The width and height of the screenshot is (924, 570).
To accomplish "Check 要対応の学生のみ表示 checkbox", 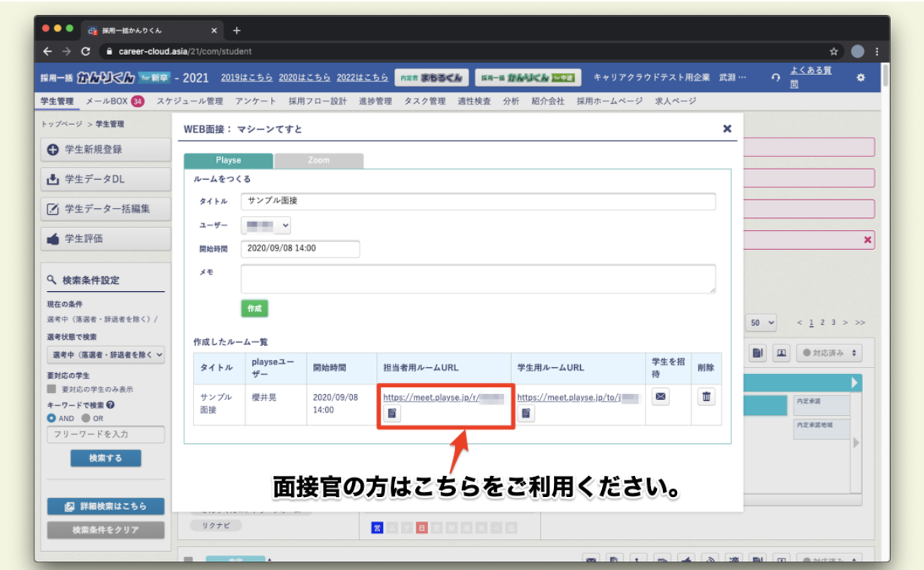I will (51, 390).
